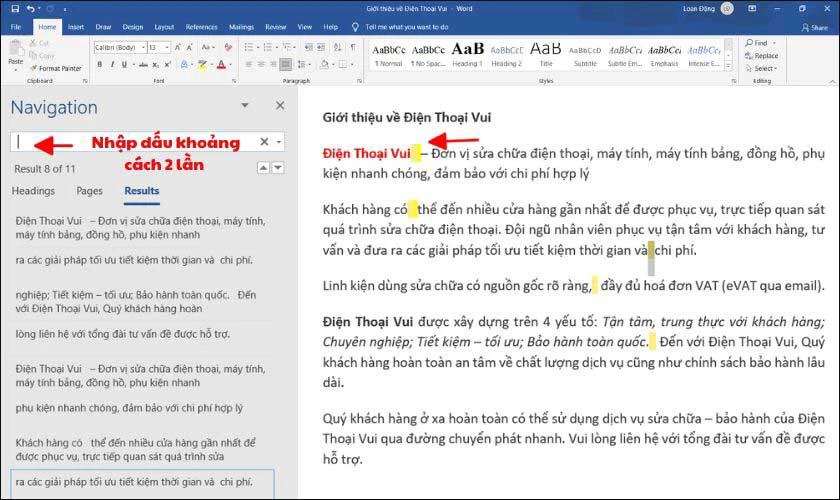
Task: Center the paragraph text
Action: tap(261, 64)
